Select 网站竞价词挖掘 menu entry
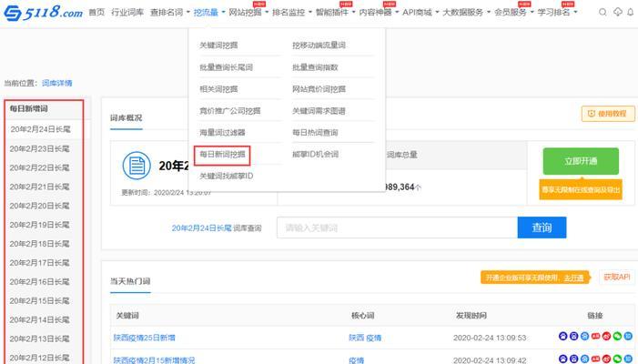 [x=319, y=88]
